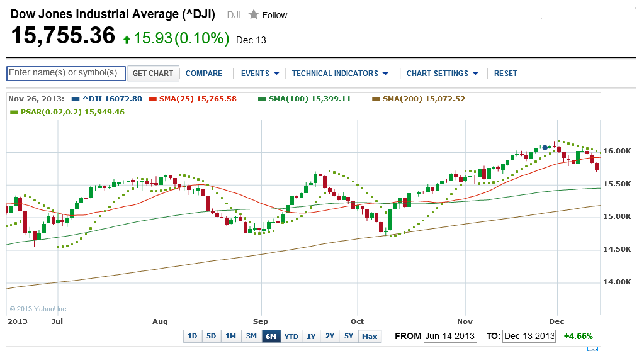This screenshot has height=351, width=644.
Task: Open the CHART SETTINGS menu
Action: [x=437, y=74]
